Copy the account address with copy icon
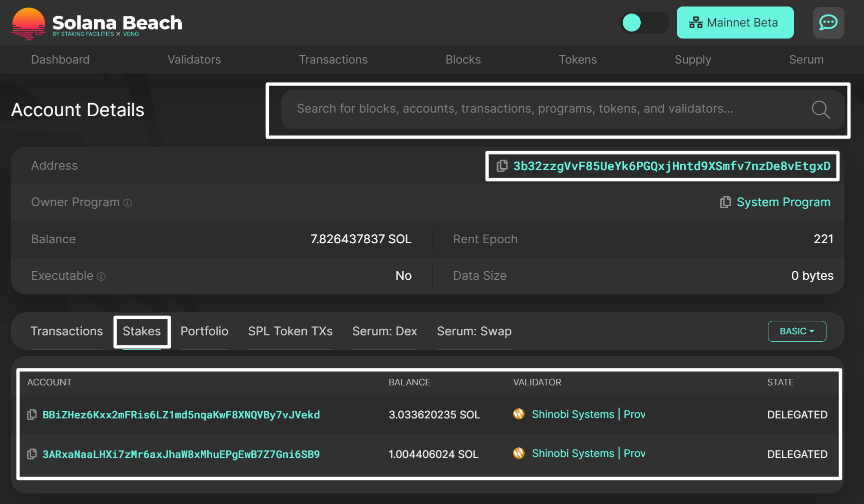Image resolution: width=864 pixels, height=504 pixels. 502,166
